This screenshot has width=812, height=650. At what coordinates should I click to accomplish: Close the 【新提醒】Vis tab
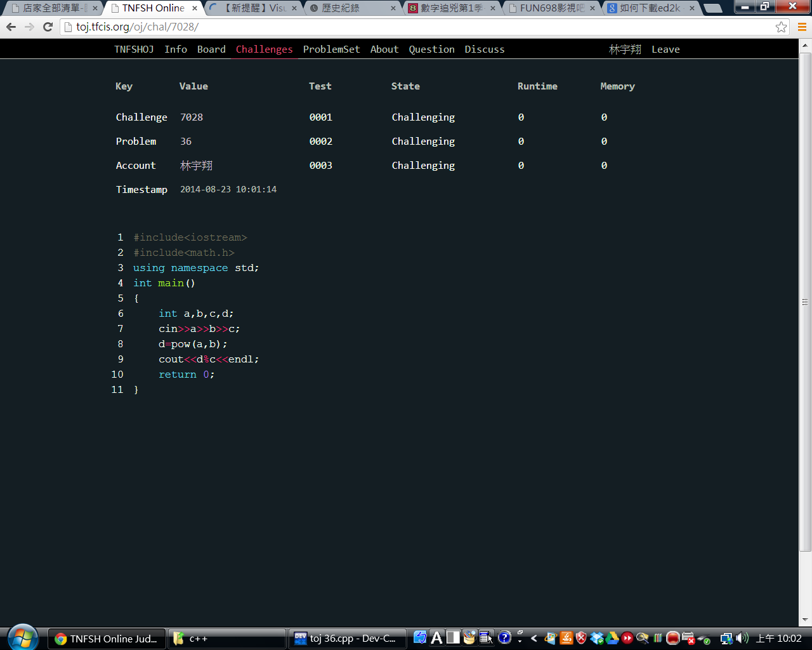pyautogui.click(x=294, y=8)
